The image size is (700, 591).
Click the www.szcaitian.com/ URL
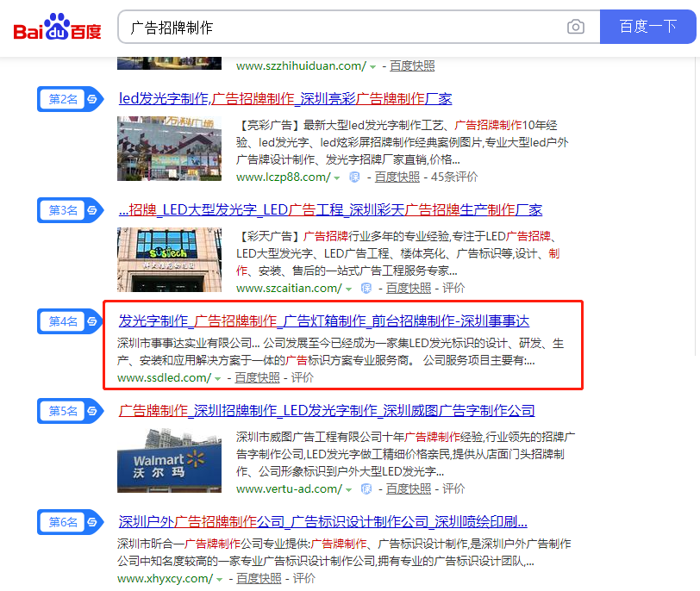(x=290, y=288)
